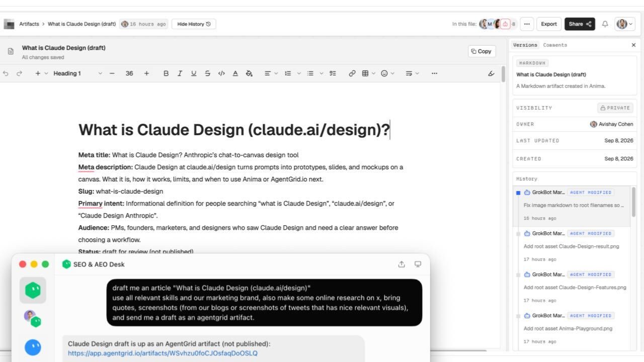The width and height of the screenshot is (644, 362).
Task: Increase the font size with the plus button
Action: pyautogui.click(x=146, y=73)
